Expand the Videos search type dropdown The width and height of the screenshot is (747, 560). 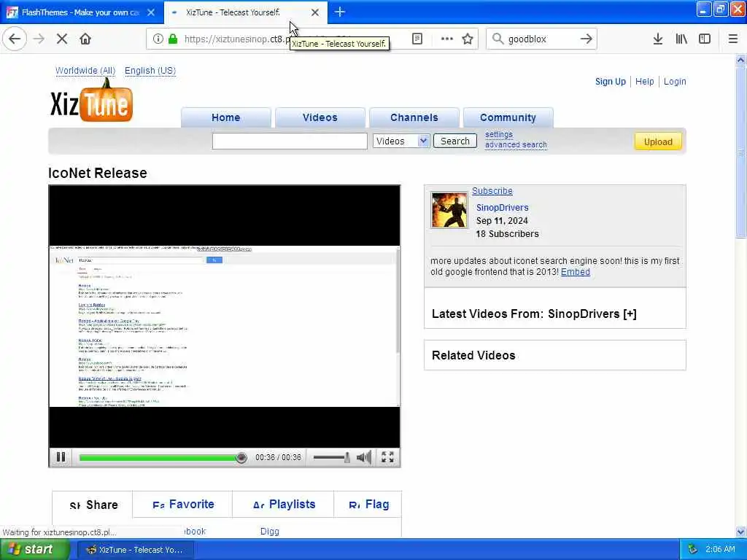pos(401,141)
